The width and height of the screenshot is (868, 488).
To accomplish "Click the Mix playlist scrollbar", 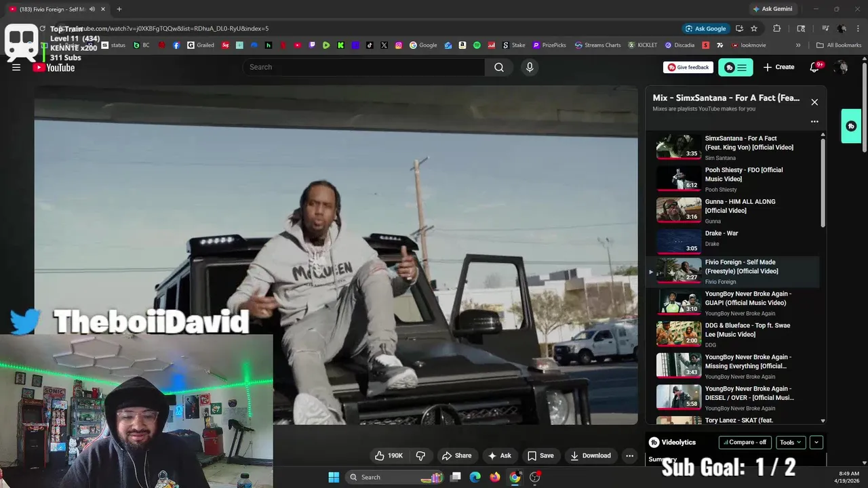I will [823, 183].
